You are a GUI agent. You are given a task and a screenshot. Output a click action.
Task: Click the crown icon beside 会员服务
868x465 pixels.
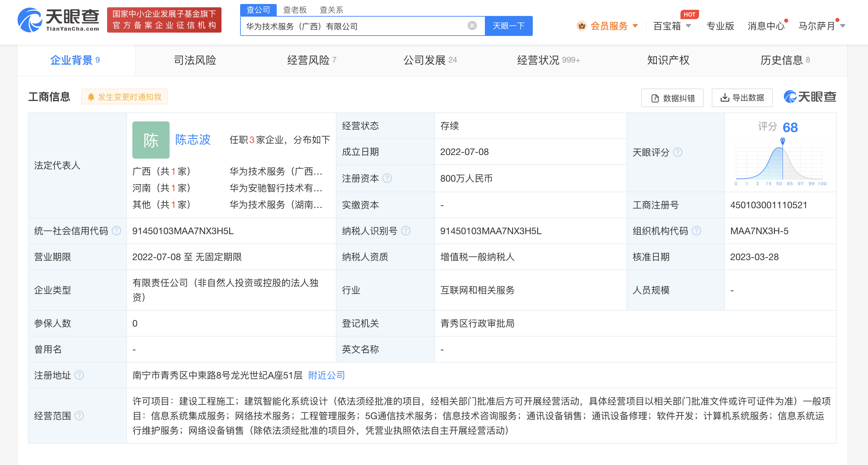[x=582, y=26]
